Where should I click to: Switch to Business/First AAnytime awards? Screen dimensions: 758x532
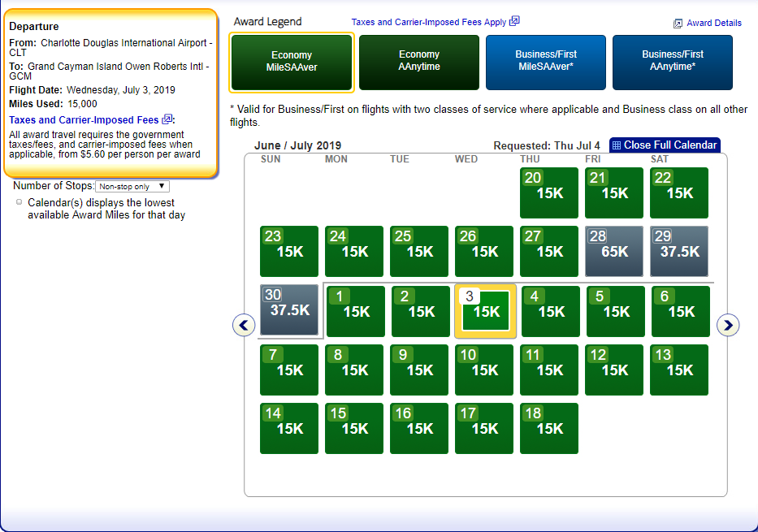(672, 63)
